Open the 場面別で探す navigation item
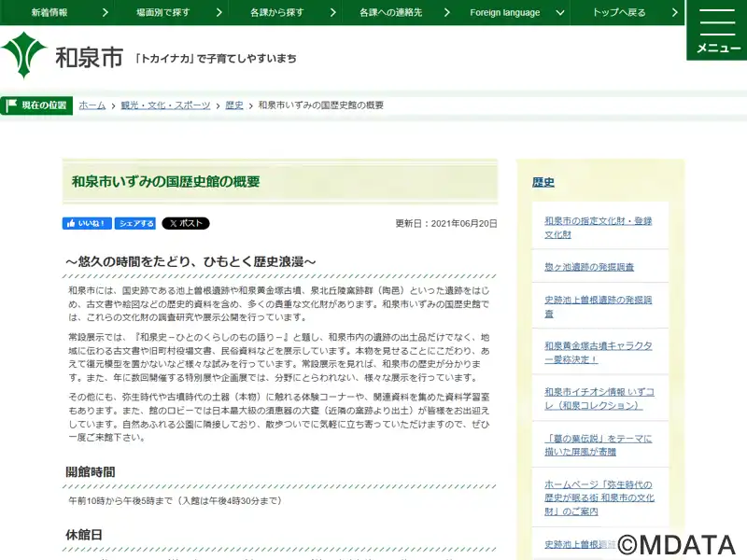This screenshot has width=747, height=560. point(166,13)
